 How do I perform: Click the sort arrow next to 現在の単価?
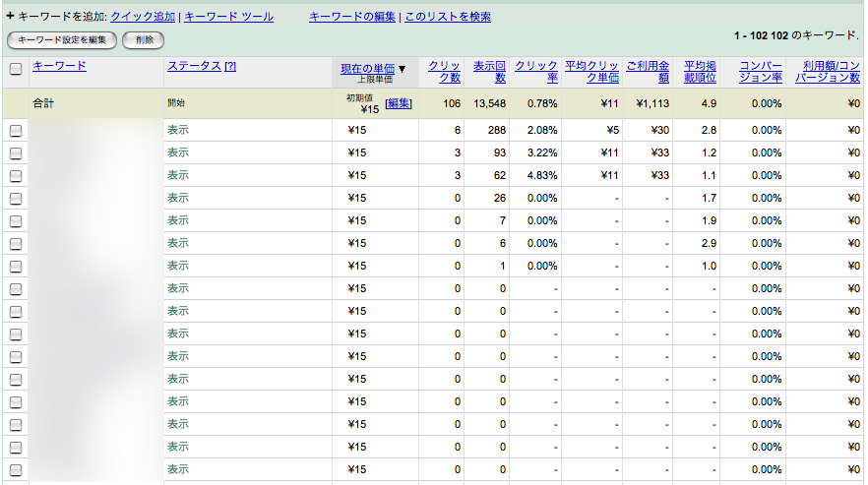pyautogui.click(x=402, y=69)
